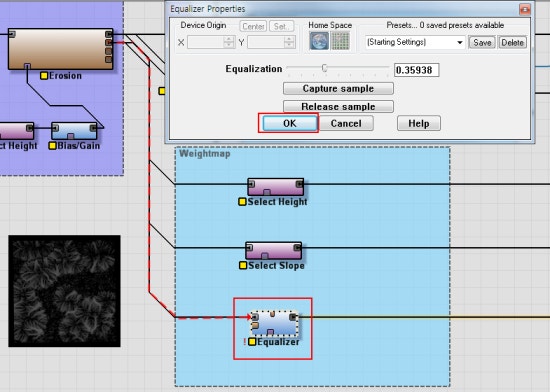Screen dimensions: 550x392
Task: Click the Capture sample button
Action: (338, 89)
